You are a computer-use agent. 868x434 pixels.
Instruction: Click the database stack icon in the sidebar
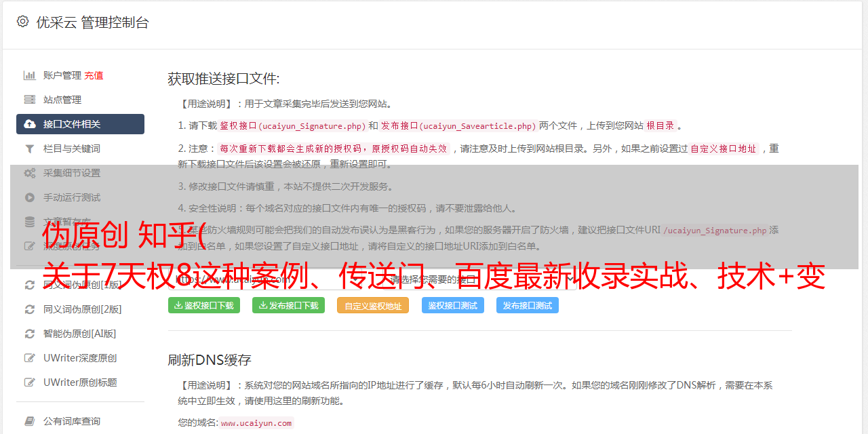[x=30, y=222]
